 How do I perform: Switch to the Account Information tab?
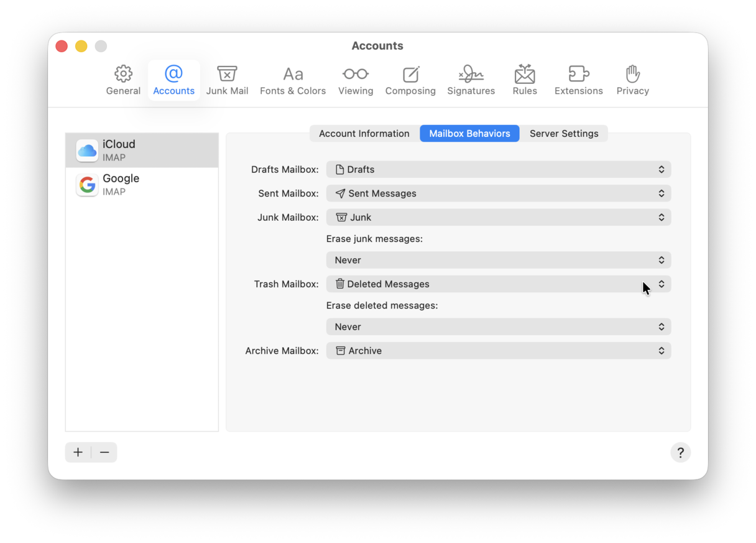[x=364, y=133]
